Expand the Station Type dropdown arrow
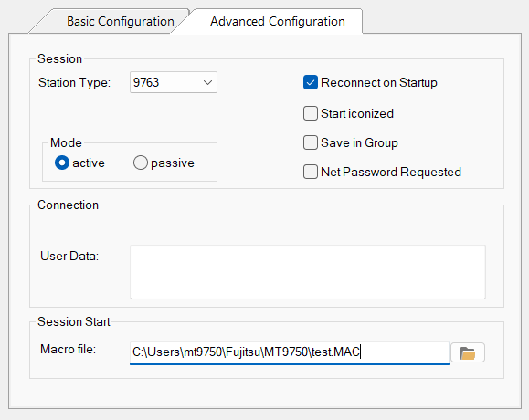This screenshot has width=529, height=420. [x=207, y=82]
